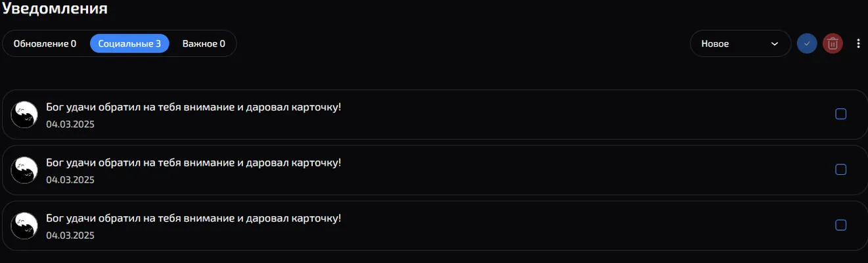Check the third notification's checkbox
Image resolution: width=868 pixels, height=263 pixels.
point(840,225)
